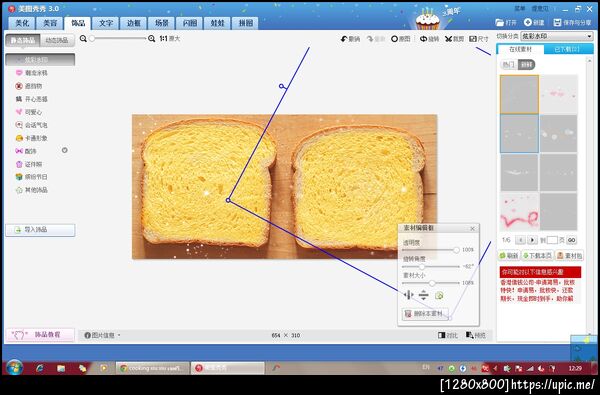
Task: Click the round badge beside the bow category
Action: pos(65,150)
